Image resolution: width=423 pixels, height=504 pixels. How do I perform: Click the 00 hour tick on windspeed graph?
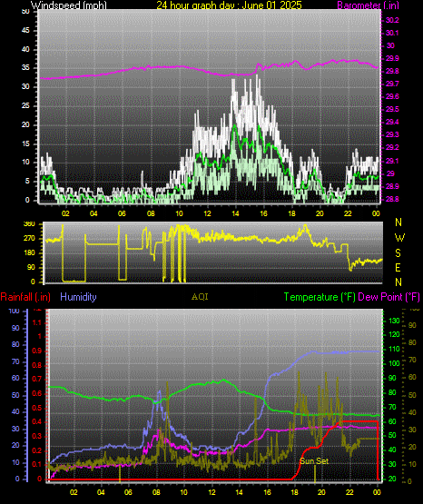[x=376, y=213]
